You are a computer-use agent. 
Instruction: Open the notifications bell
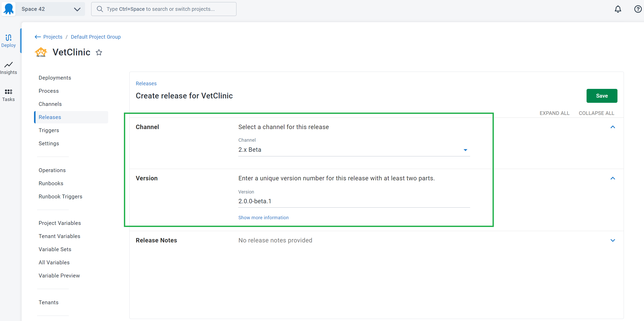(618, 9)
